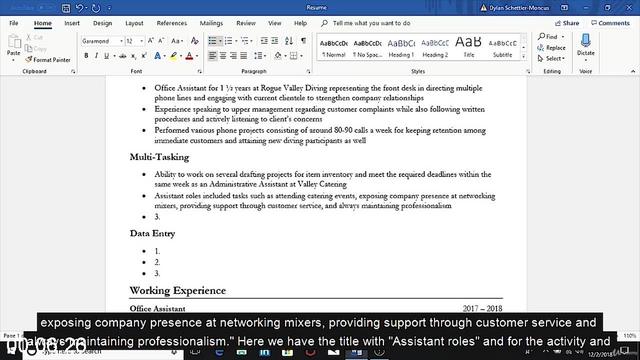The image size is (640, 360).
Task: Click the Redo arrow icon
Action: 96,8
